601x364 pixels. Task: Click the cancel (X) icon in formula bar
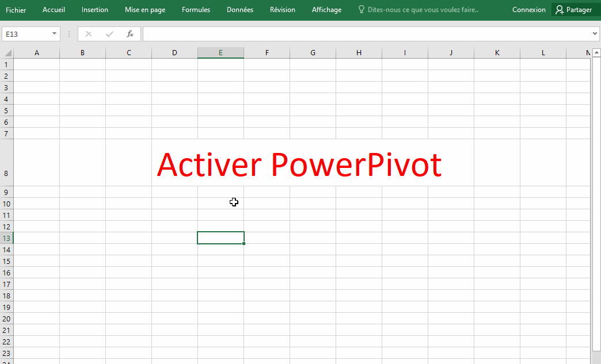(x=89, y=34)
